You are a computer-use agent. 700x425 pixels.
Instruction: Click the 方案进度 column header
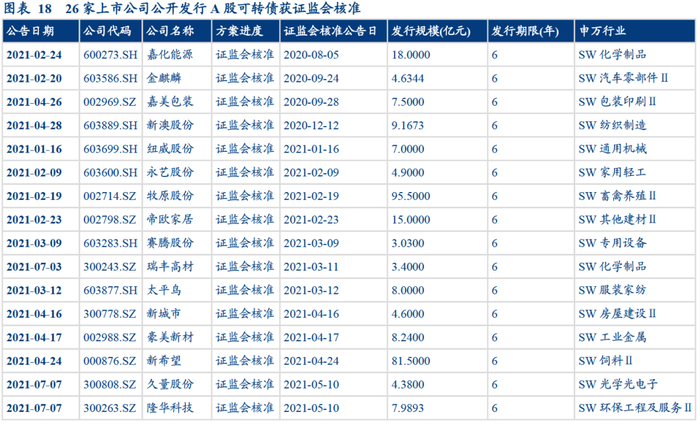[x=239, y=31]
